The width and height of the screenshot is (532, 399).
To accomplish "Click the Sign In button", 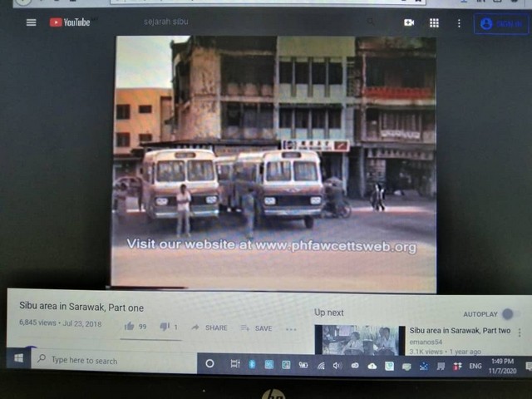I will click(500, 24).
